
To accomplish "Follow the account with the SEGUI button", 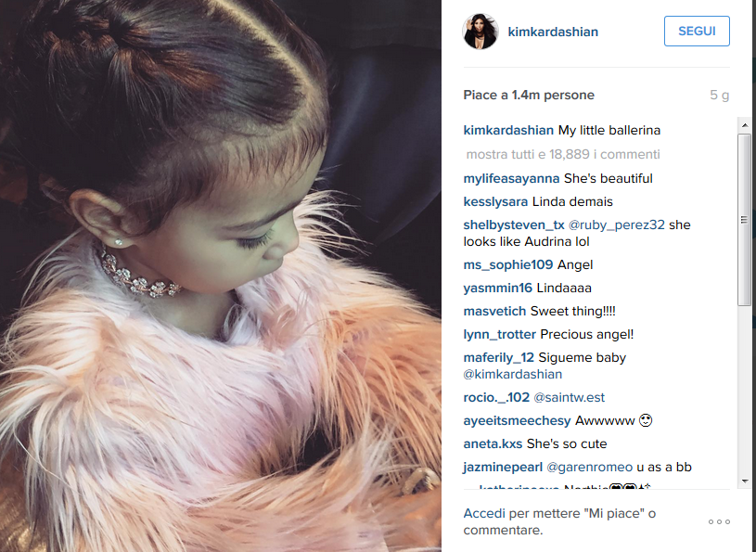I will pyautogui.click(x=697, y=32).
